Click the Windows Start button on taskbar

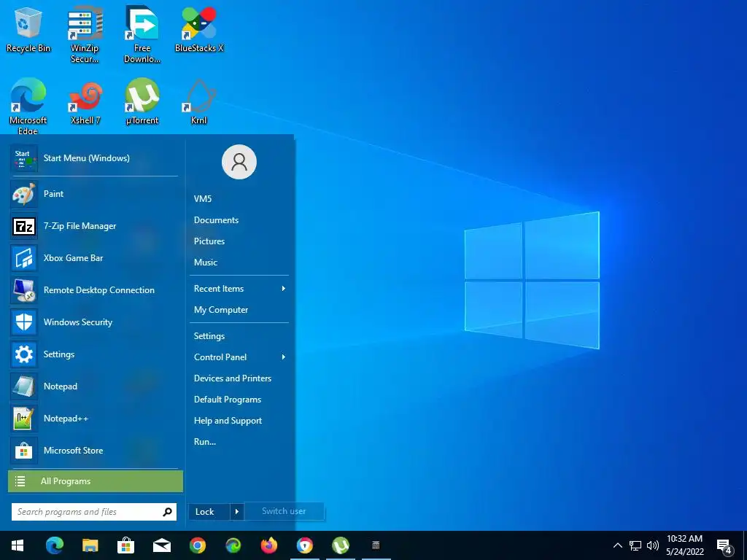18,545
